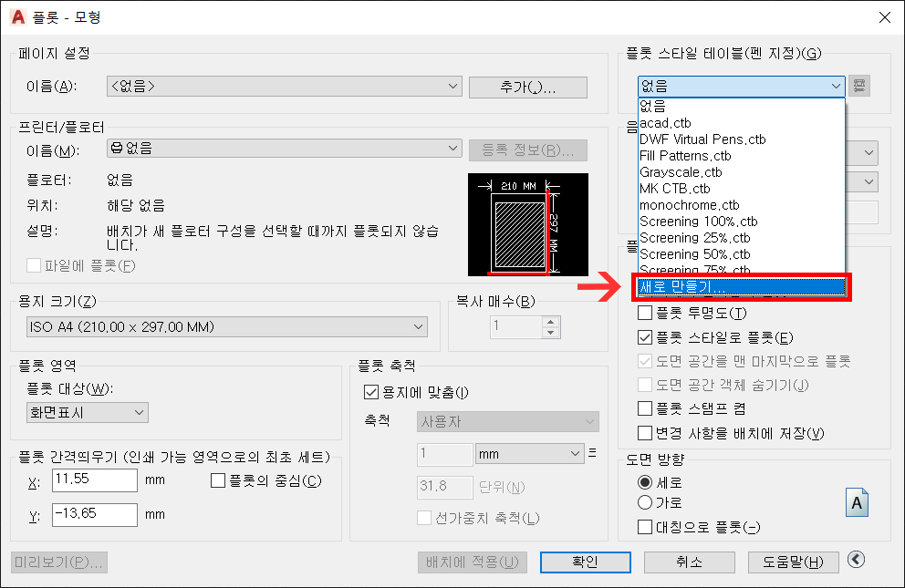Click the Y offset input field
The height and width of the screenshot is (588, 905).
point(95,515)
